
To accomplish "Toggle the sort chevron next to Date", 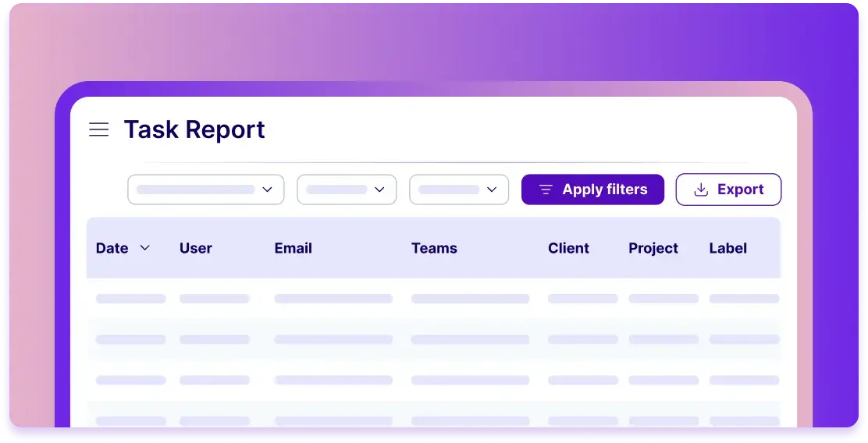I will [144, 248].
